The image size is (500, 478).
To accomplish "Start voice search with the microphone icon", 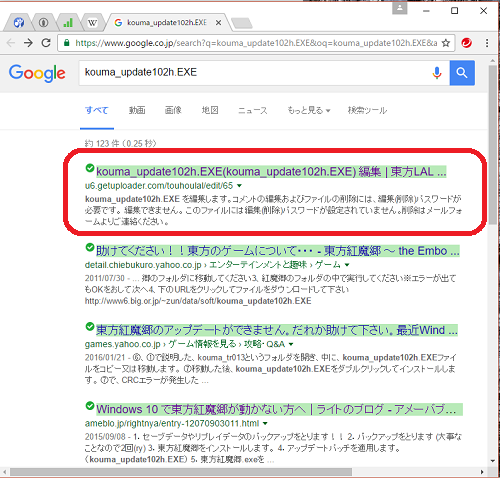I will pos(437,73).
